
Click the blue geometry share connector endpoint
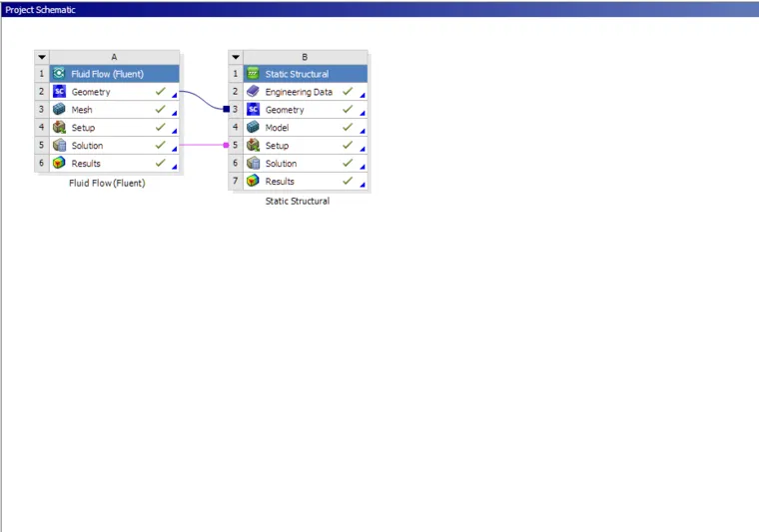pos(226,110)
